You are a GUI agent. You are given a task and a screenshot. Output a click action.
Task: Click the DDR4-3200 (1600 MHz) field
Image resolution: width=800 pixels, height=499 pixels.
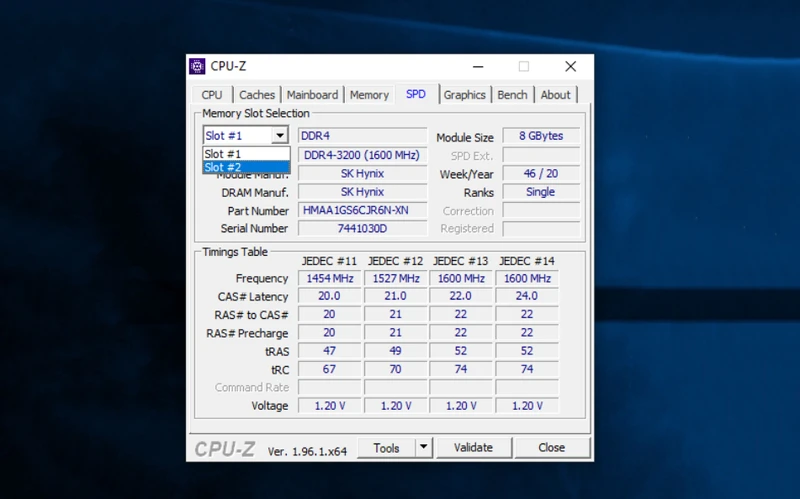coord(362,155)
